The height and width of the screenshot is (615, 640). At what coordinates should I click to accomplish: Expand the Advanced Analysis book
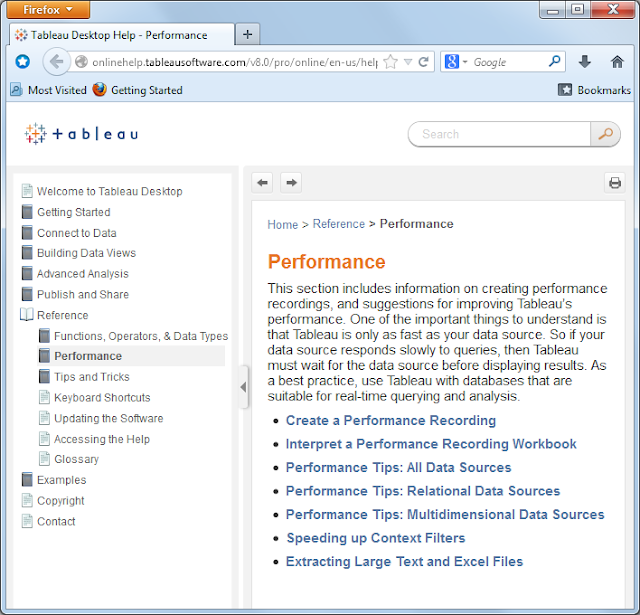pos(82,273)
